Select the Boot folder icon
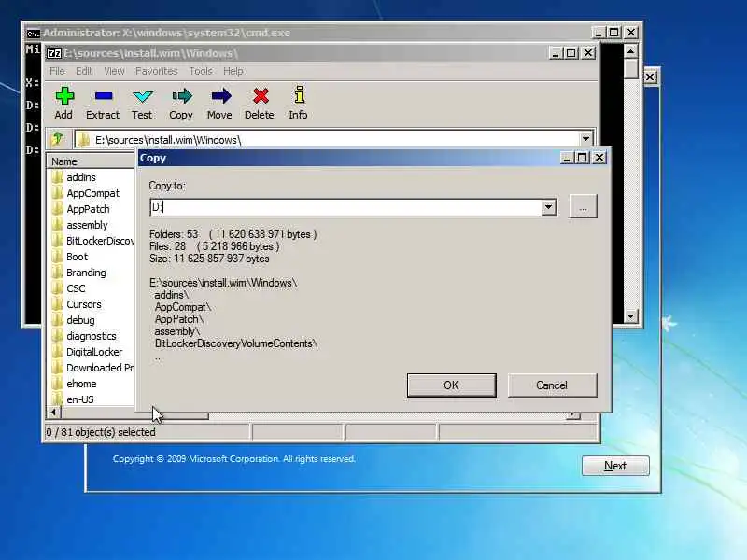The width and height of the screenshot is (747, 560). coord(57,257)
